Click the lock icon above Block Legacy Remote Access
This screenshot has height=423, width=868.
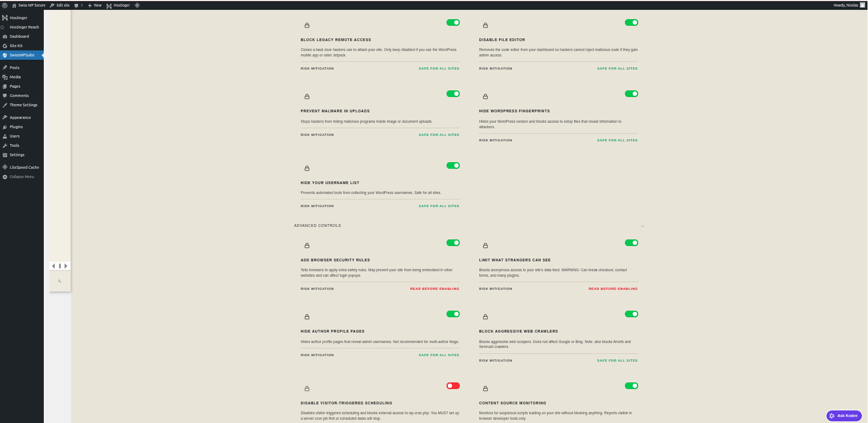pos(307,25)
